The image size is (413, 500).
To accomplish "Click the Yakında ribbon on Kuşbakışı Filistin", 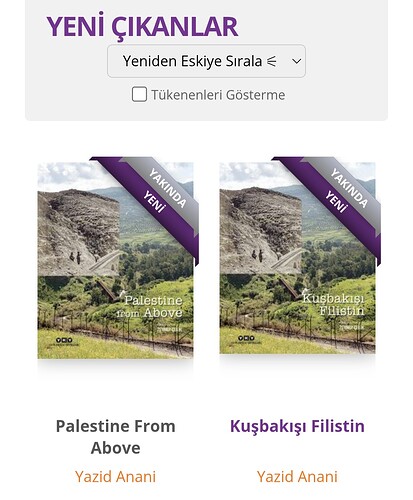I will [x=349, y=188].
